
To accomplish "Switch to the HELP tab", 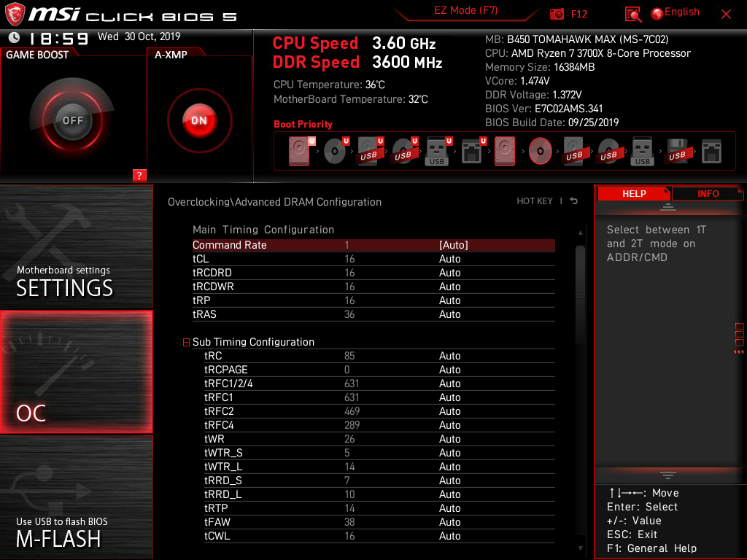I will point(634,193).
